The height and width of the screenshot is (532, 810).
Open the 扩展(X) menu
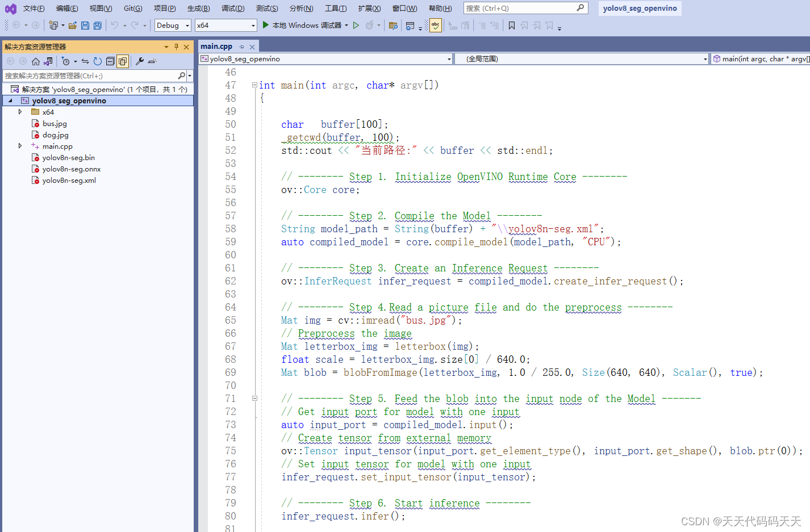(x=369, y=8)
